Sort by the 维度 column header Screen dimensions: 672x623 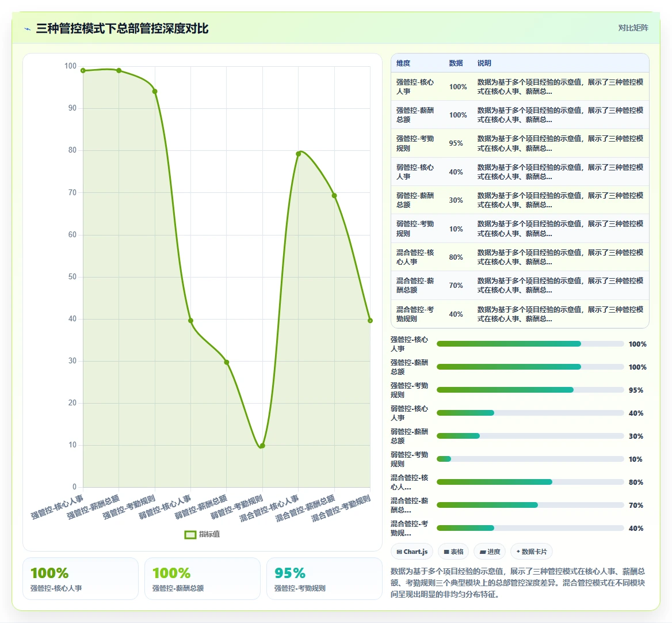click(403, 63)
